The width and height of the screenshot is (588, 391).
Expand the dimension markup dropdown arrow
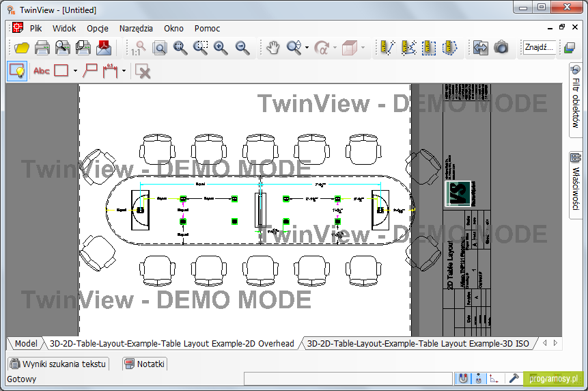(x=124, y=70)
